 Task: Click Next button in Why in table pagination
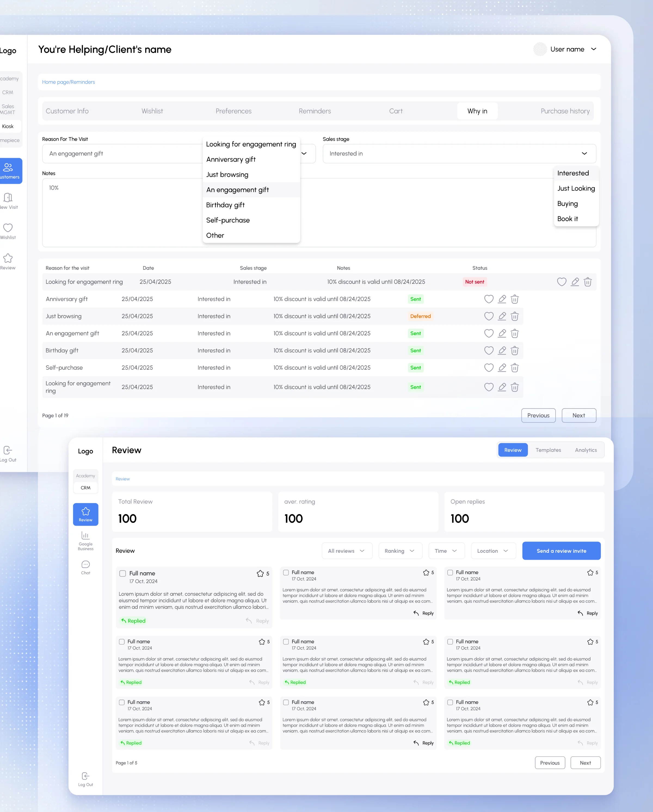(x=579, y=415)
